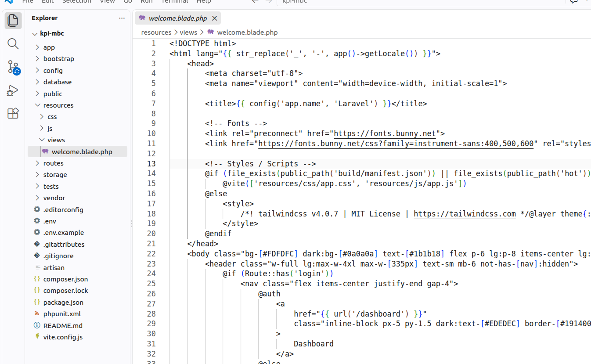The height and width of the screenshot is (364, 591).
Task: Click the gear icon beside .editorconfig
Action: [x=37, y=209]
